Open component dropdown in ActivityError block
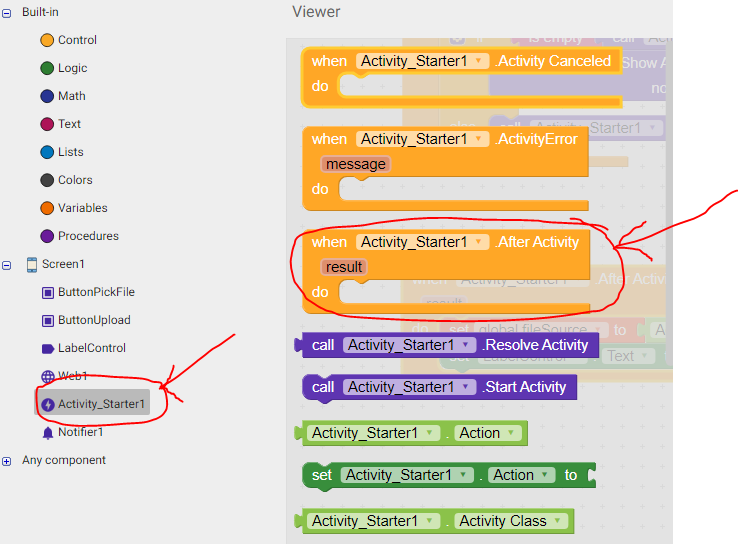The image size is (738, 544). [479, 139]
